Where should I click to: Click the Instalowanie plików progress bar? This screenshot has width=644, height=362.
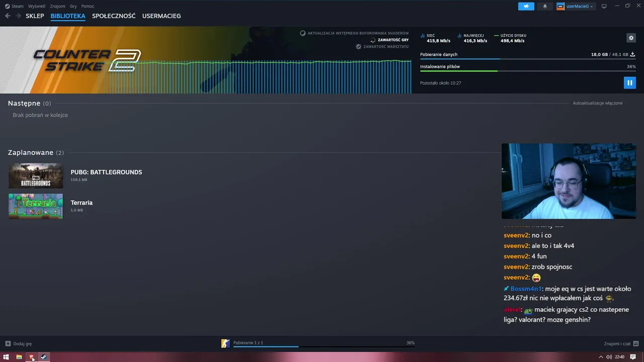coord(528,71)
